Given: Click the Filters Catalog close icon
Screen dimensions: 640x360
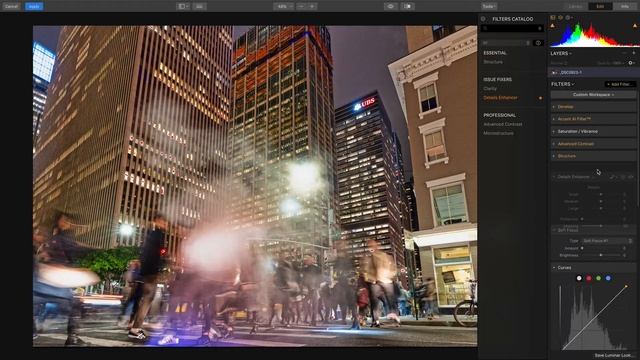Looking at the screenshot, I should [483, 19].
